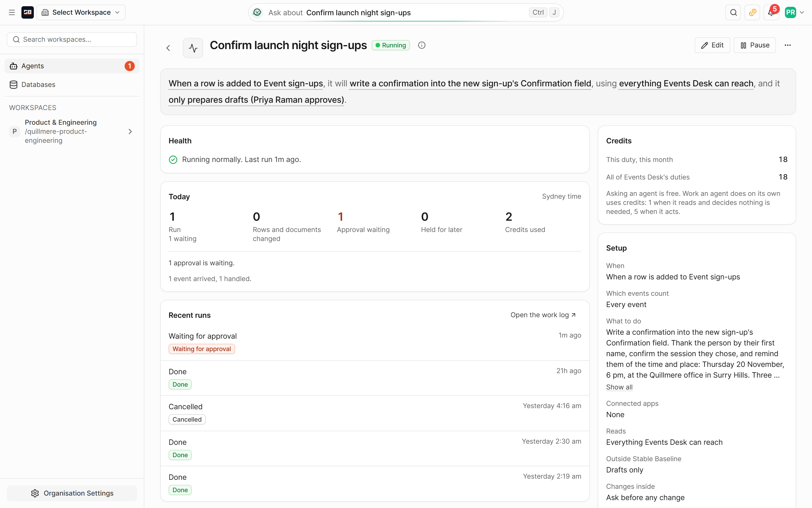
Task: Click 'only prepares drafts (Priya Raman approves)'
Action: [256, 100]
